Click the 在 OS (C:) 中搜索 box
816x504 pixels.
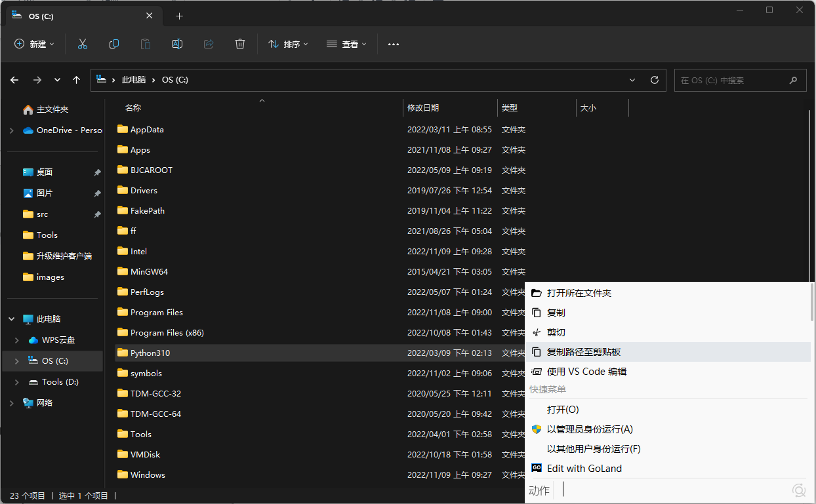pos(740,80)
